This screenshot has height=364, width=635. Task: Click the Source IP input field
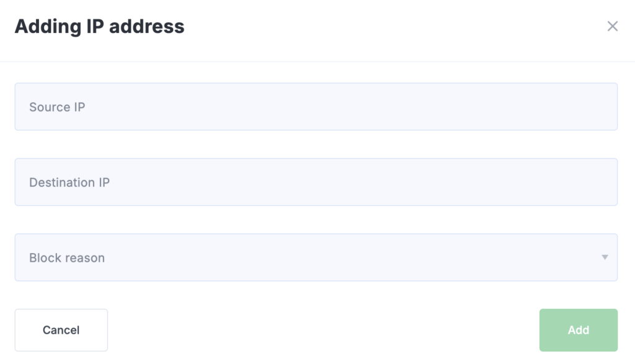tap(316, 107)
